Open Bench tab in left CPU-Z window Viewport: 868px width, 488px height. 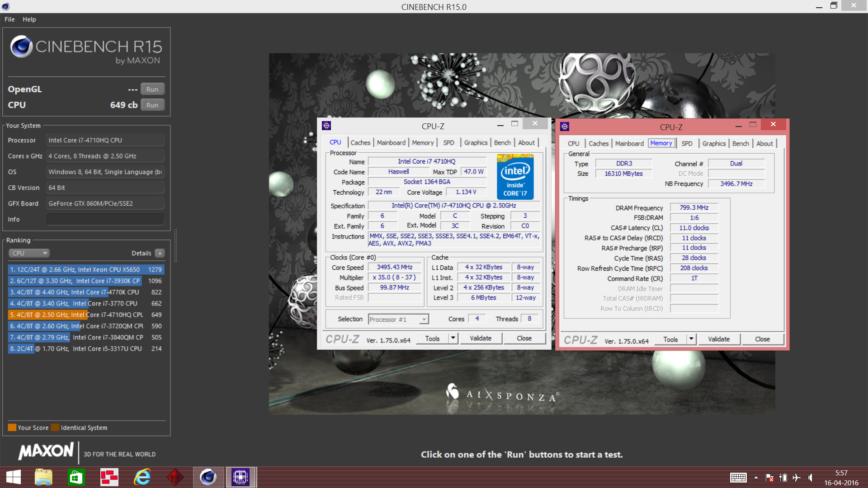(502, 143)
